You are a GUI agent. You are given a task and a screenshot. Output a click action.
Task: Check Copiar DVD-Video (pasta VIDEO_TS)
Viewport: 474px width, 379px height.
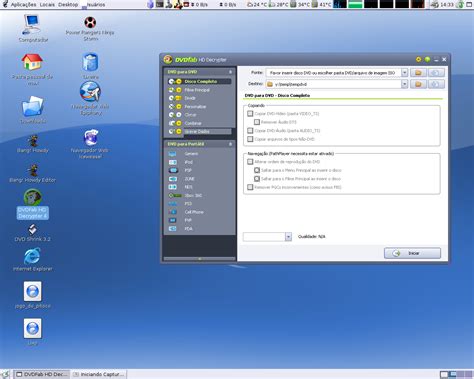coord(250,114)
